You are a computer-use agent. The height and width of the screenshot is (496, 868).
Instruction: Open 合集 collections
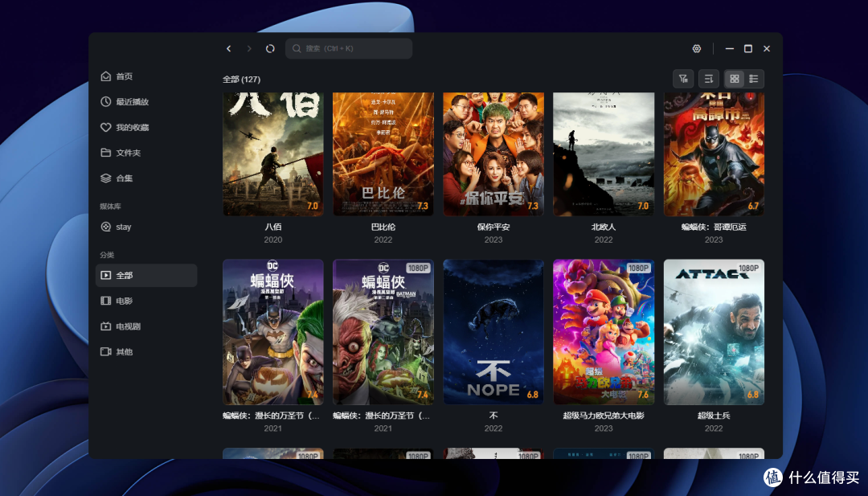pyautogui.click(x=147, y=178)
